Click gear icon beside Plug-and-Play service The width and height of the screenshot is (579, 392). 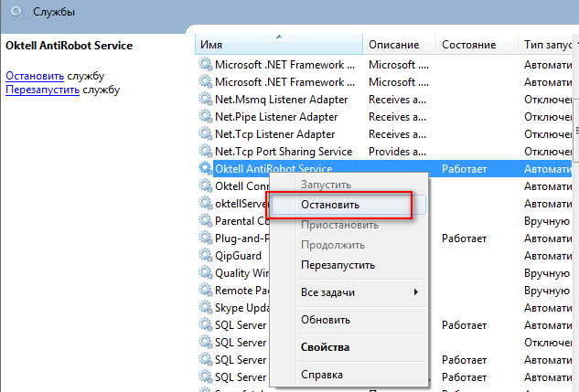pos(205,238)
